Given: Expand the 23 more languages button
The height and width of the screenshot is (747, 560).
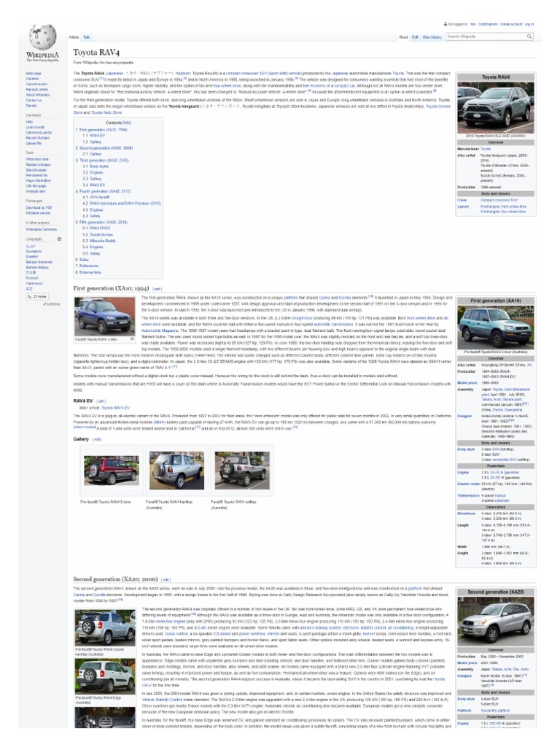Looking at the screenshot, I should (36, 296).
